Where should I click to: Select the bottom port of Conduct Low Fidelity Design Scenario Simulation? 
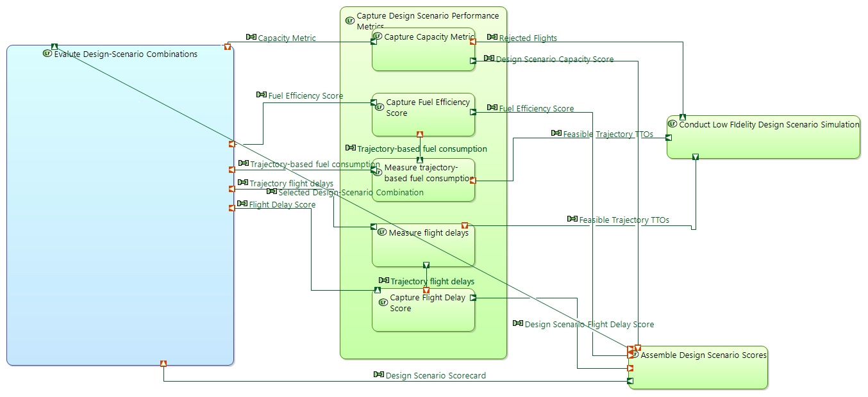click(x=696, y=157)
